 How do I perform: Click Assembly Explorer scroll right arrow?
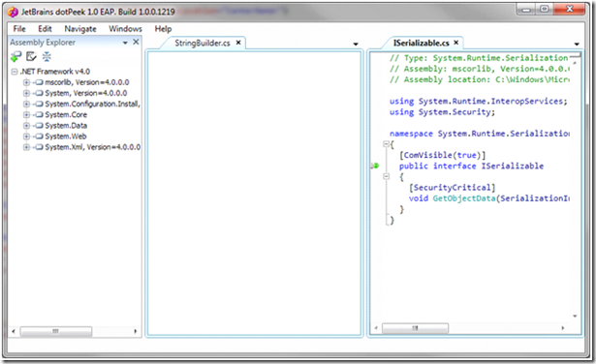(136, 331)
